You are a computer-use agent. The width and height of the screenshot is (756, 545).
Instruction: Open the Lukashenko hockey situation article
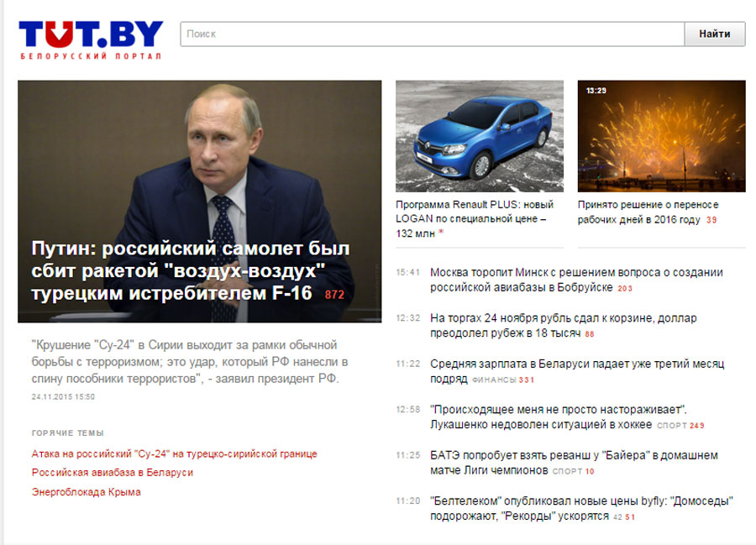559,417
